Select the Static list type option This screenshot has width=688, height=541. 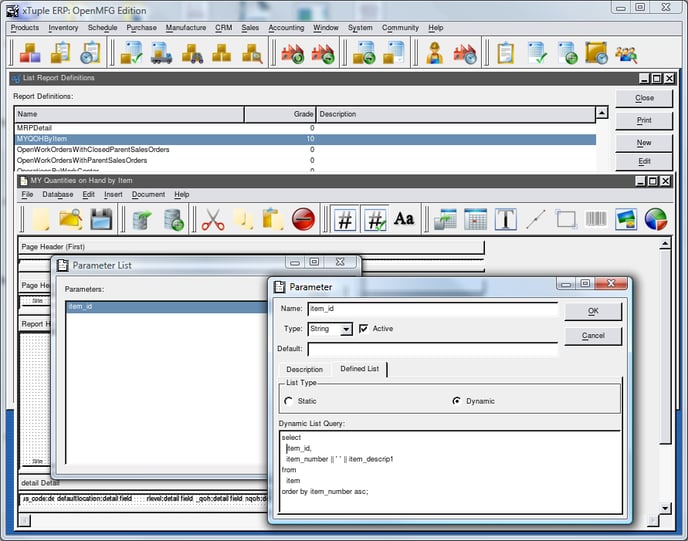coord(289,401)
